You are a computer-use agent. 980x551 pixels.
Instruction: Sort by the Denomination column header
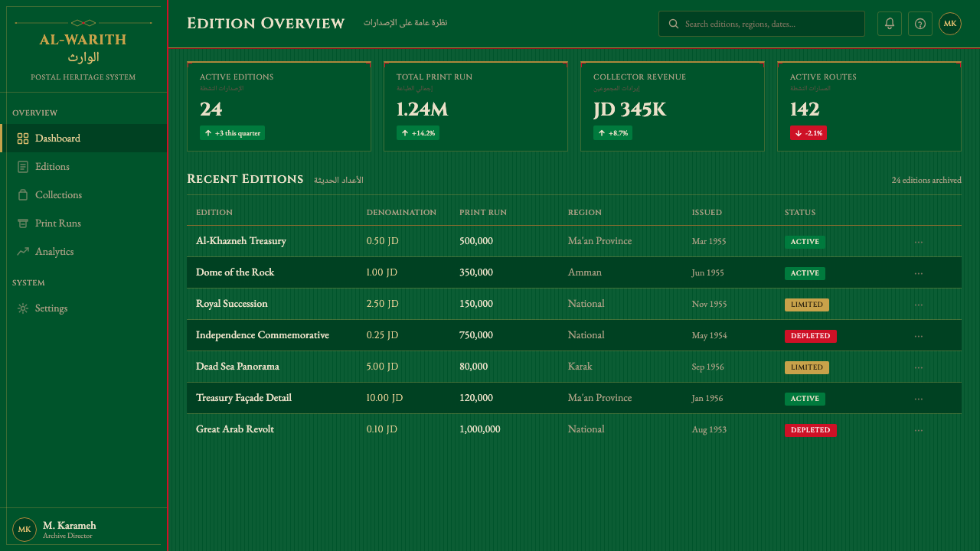(401, 213)
